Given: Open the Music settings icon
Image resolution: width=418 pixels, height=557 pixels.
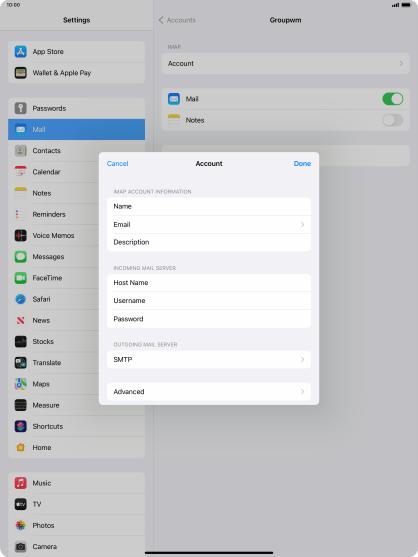Looking at the screenshot, I should [21, 483].
